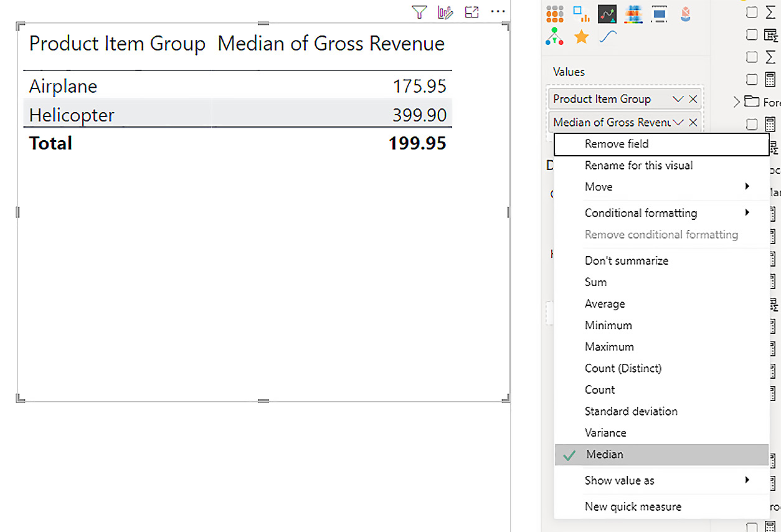Check the first sigma field checkbox
Image resolution: width=781 pixels, height=532 pixels.
[x=752, y=12]
